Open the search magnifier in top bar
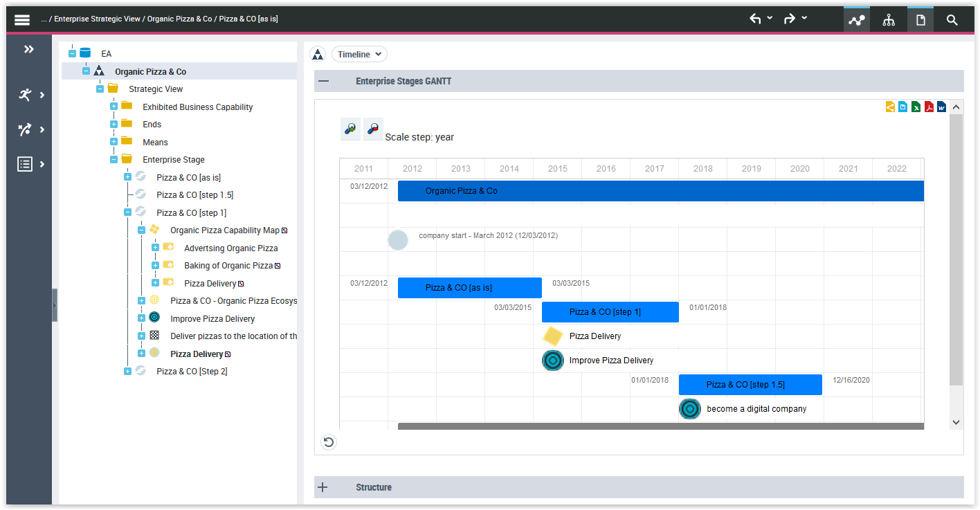The height and width of the screenshot is (510, 980). tap(952, 20)
